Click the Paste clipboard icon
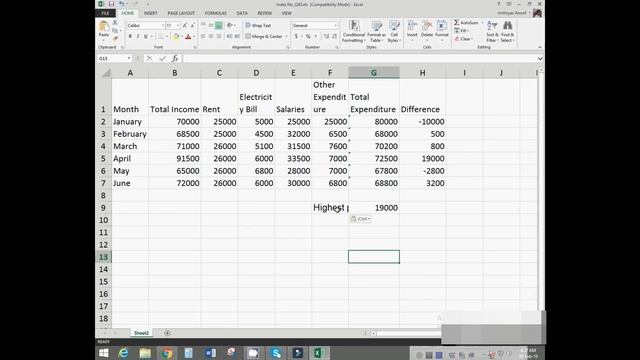The image size is (640, 360). 104,27
